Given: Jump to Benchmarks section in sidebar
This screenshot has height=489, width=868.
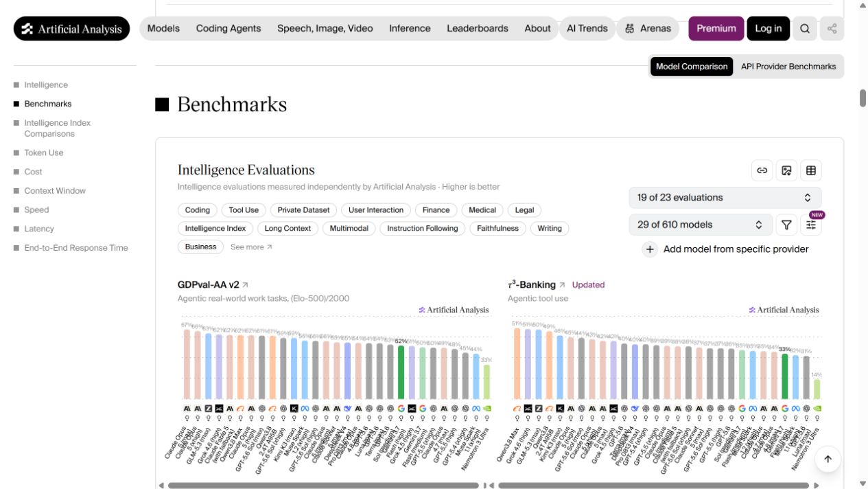Looking at the screenshot, I should click(x=48, y=104).
